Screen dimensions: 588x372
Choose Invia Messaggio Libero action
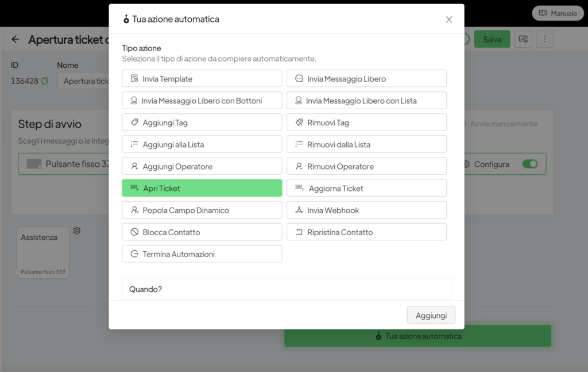tap(366, 79)
